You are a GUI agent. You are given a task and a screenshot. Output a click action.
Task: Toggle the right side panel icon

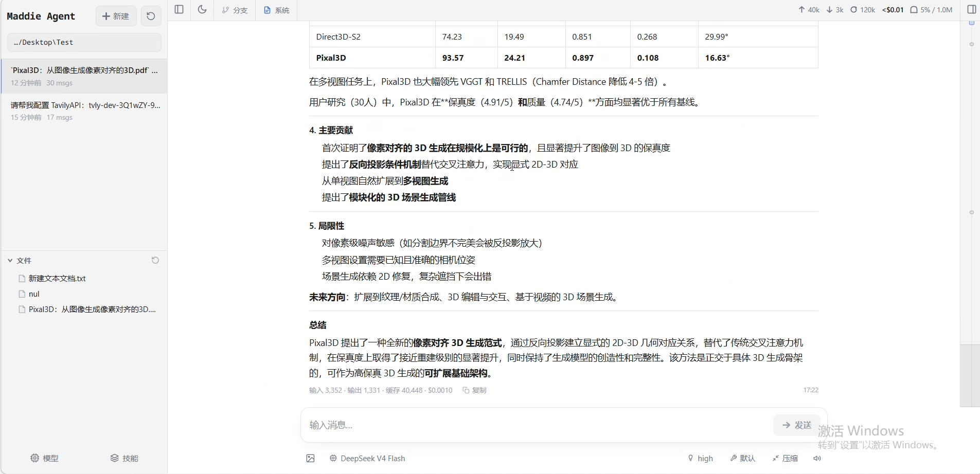[x=972, y=10]
